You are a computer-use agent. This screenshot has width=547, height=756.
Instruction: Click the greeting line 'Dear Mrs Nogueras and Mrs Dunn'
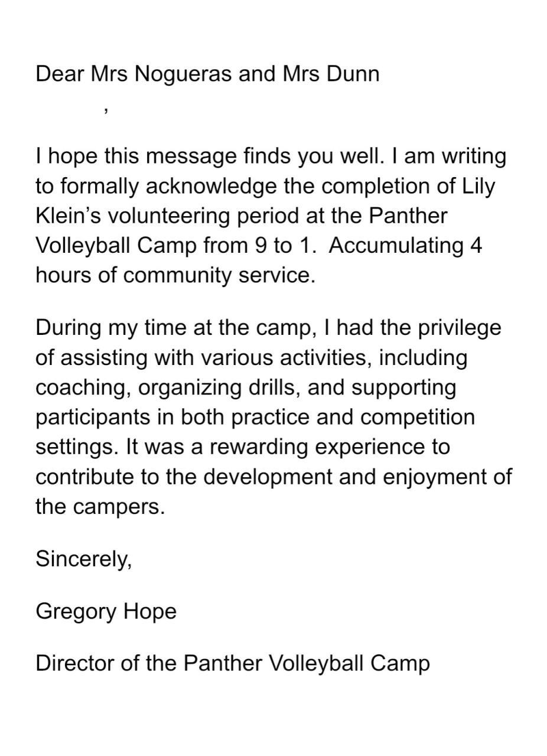(x=207, y=74)
